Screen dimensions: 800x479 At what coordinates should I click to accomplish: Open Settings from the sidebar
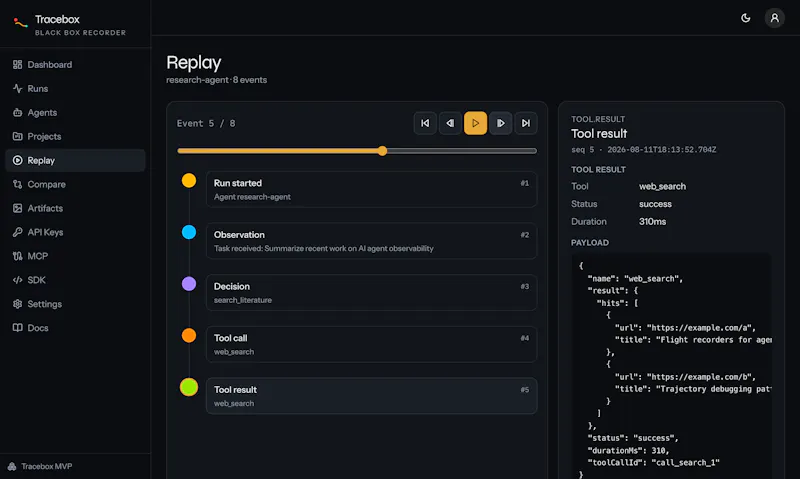tap(76, 304)
